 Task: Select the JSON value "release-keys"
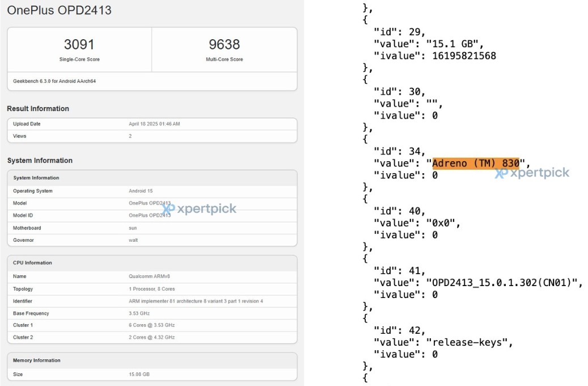tap(467, 342)
